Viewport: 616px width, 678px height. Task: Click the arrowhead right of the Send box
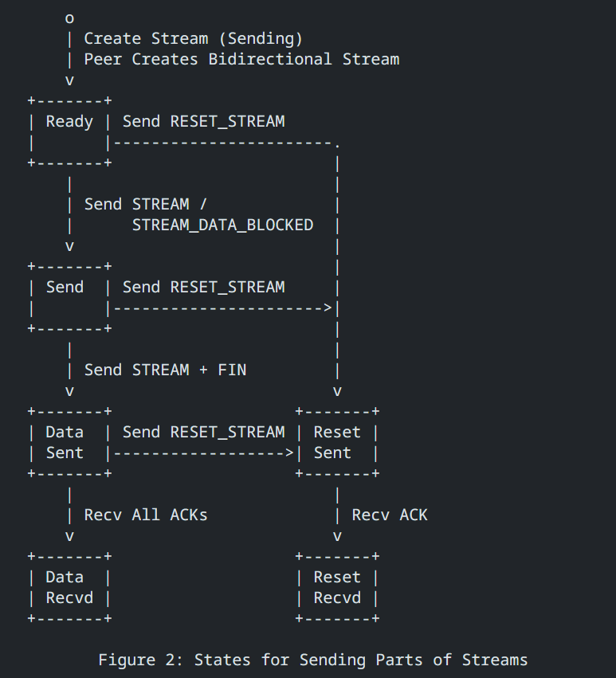point(328,308)
